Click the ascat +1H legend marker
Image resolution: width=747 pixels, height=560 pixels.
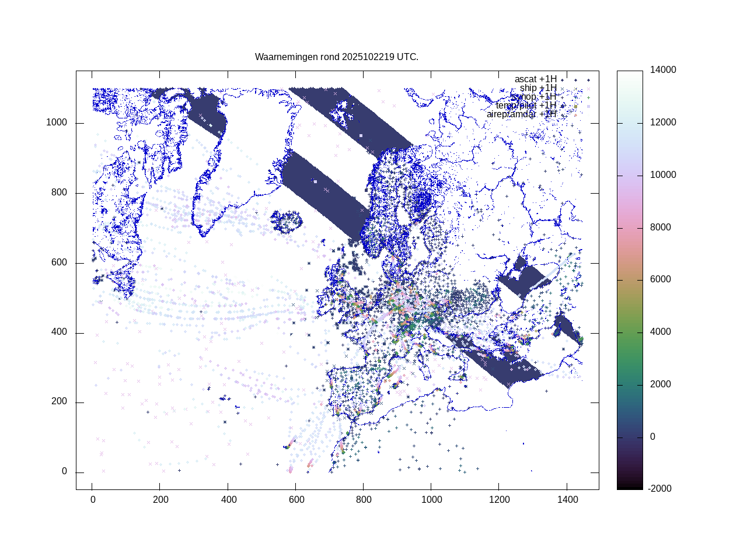click(x=575, y=80)
